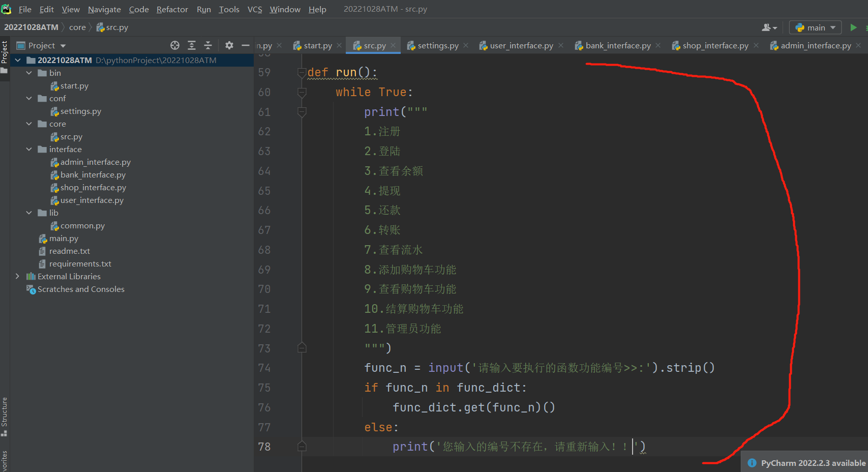Collapse the interface folder
Image resolution: width=868 pixels, height=472 pixels.
tap(29, 149)
